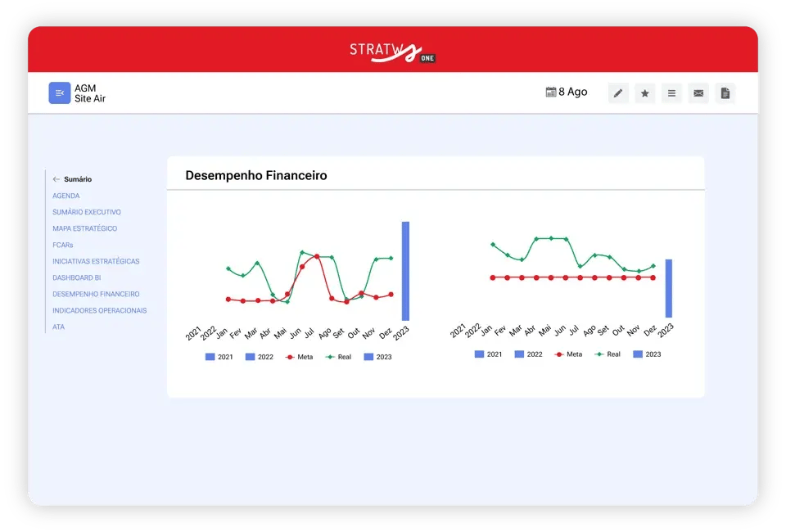
Task: Toggle Meta series in left chart legend
Action: click(300, 357)
